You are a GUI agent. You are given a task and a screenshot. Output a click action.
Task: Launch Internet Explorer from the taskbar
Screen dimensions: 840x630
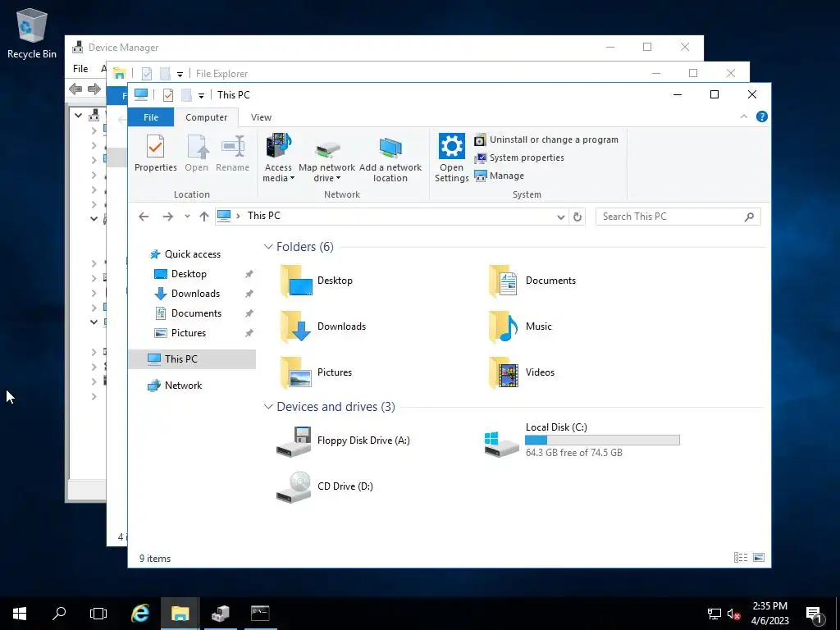(x=140, y=614)
